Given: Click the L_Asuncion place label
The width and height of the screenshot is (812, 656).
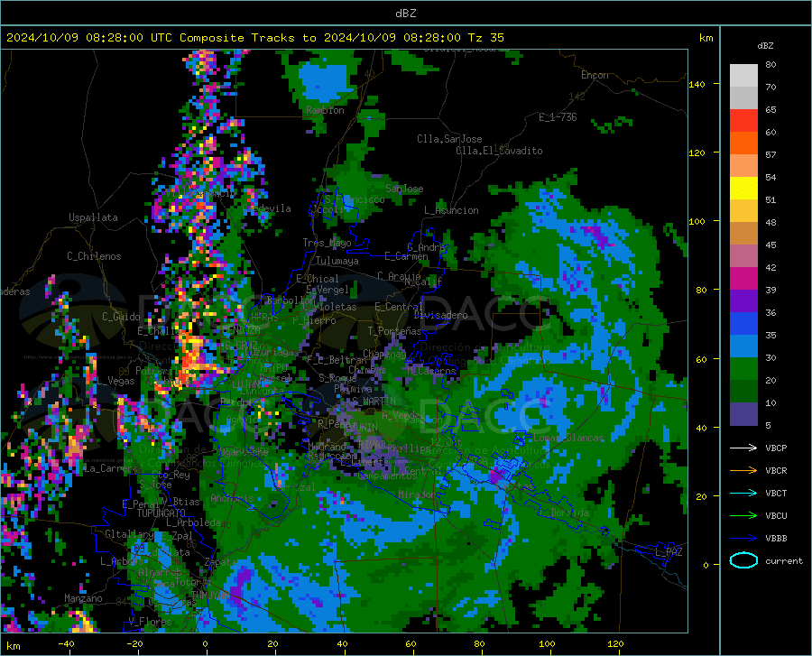Looking at the screenshot, I should [x=451, y=210].
